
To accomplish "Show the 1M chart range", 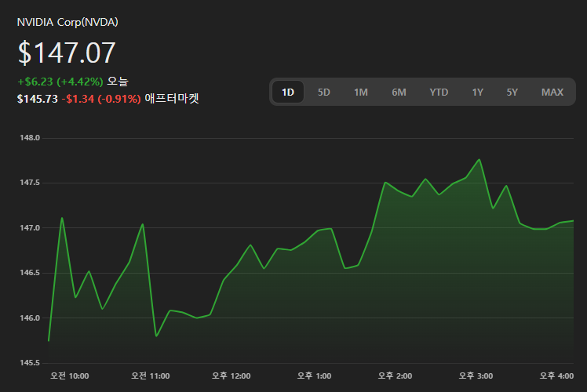I will tap(361, 92).
